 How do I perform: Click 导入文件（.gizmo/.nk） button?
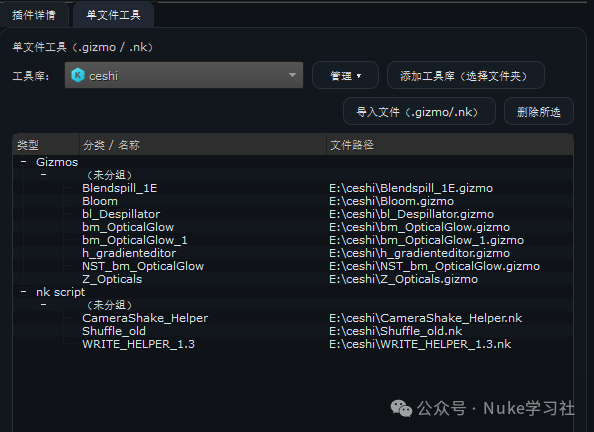pos(419,112)
